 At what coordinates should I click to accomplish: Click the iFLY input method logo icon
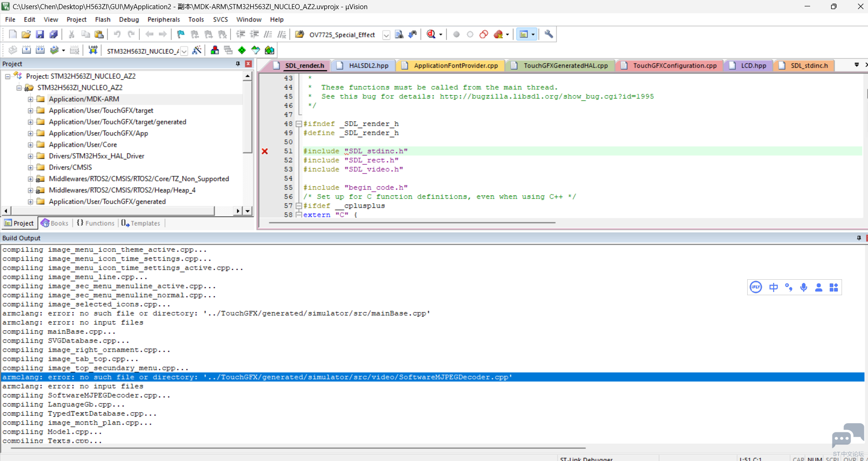[x=756, y=287]
